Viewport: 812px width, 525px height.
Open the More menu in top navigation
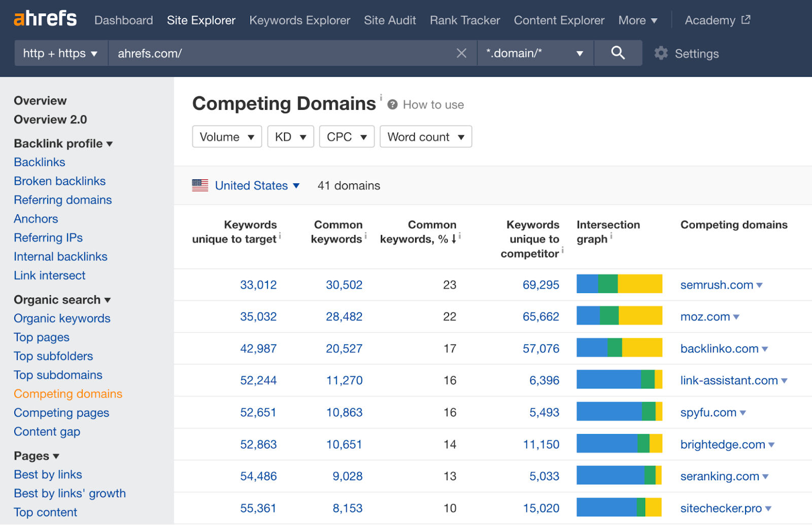click(x=638, y=20)
